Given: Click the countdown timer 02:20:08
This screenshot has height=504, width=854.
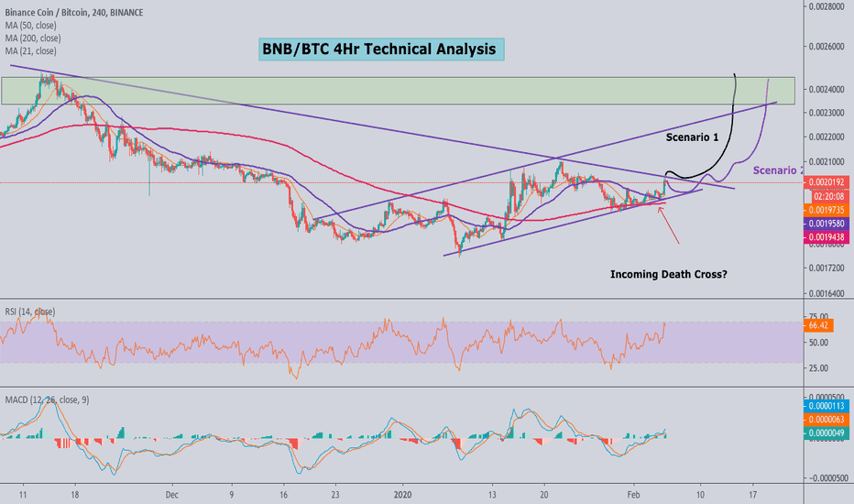Looking at the screenshot, I should click(828, 196).
